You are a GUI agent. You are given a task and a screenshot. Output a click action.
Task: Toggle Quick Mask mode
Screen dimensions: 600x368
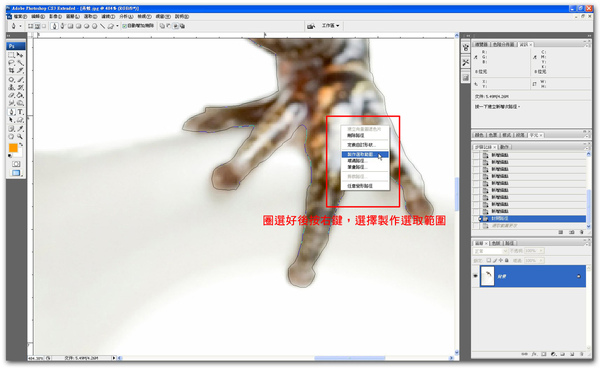pos(16,164)
